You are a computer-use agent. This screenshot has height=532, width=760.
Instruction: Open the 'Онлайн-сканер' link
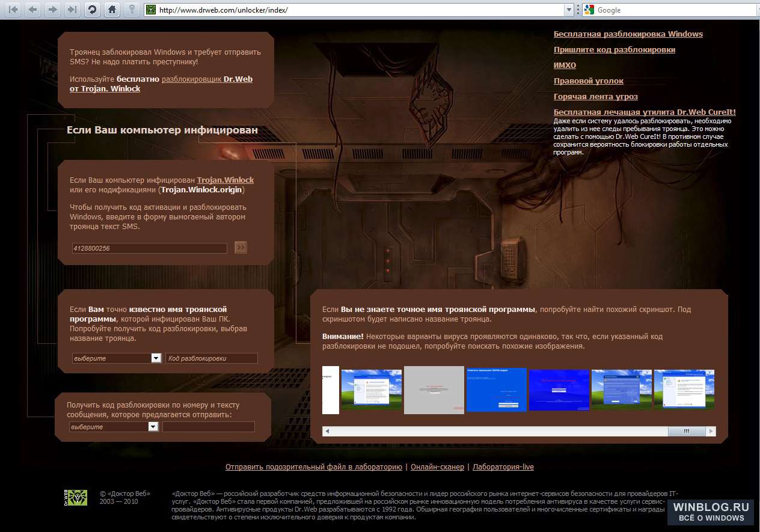click(x=437, y=466)
